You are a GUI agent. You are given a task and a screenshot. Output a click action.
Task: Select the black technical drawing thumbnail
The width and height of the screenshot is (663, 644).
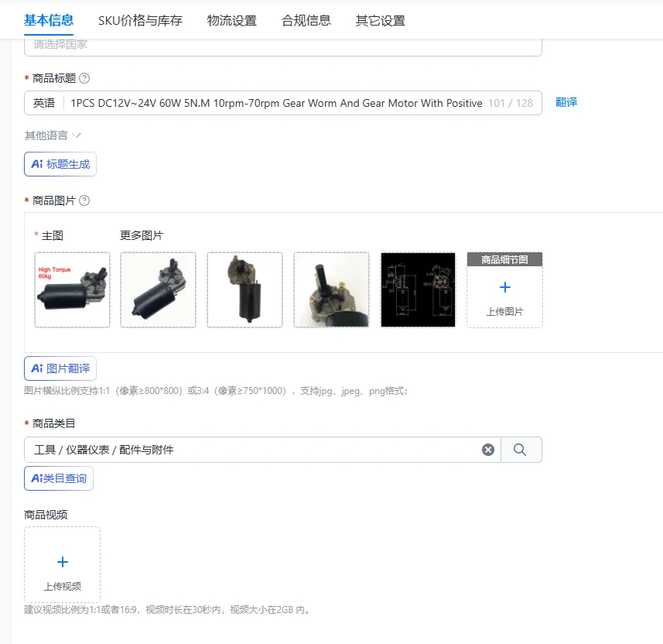[419, 289]
